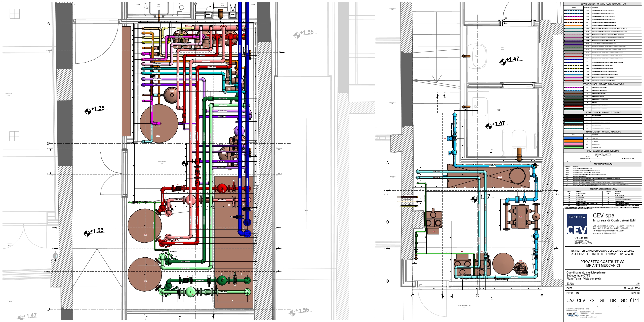The image size is (644, 322).
Task: Click heading 'SERVIZI DI LINEA - IMPIANTO FLUIDI TERMOVETTORI'
Action: (603, 4)
